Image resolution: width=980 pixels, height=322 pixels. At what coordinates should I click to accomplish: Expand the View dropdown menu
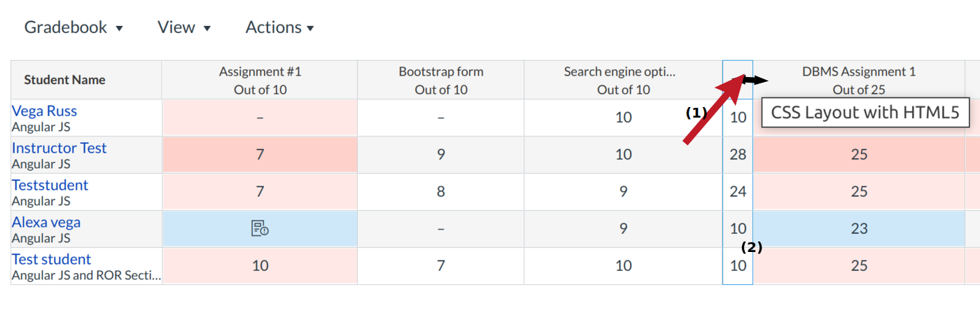184,27
